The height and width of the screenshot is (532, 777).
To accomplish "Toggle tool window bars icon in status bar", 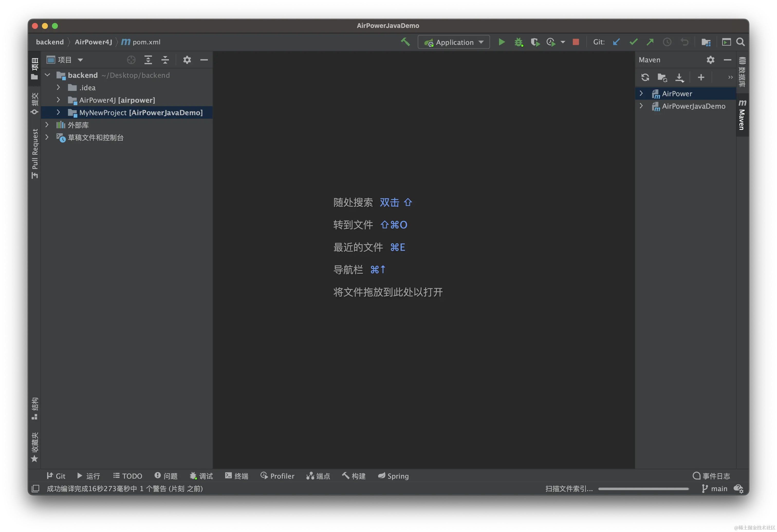I will point(35,489).
